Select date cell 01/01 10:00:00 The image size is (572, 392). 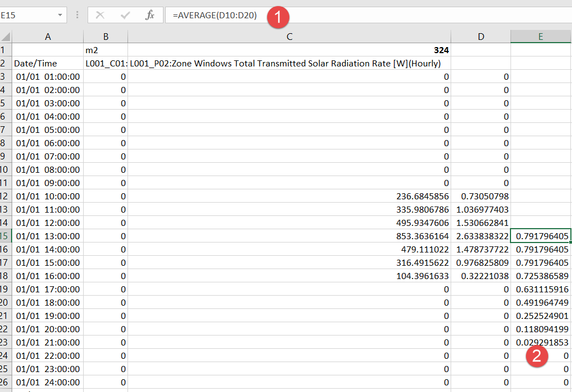pyautogui.click(x=48, y=196)
